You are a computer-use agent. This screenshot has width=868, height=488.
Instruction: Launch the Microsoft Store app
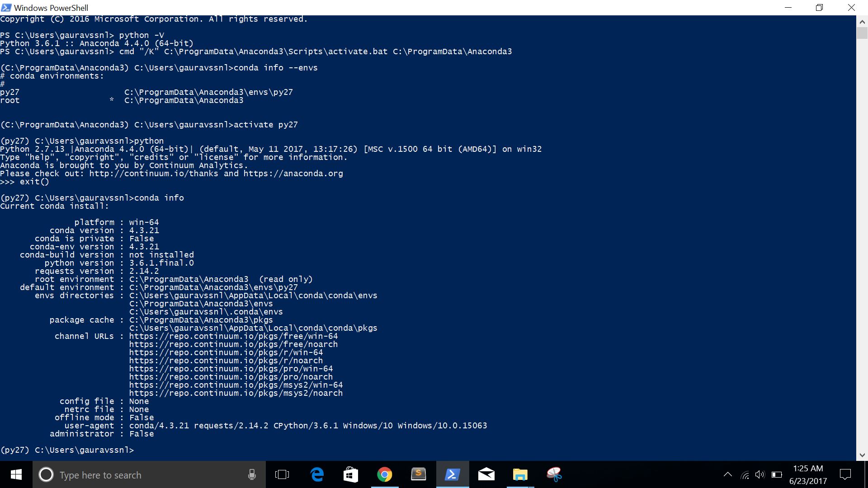pyautogui.click(x=351, y=474)
